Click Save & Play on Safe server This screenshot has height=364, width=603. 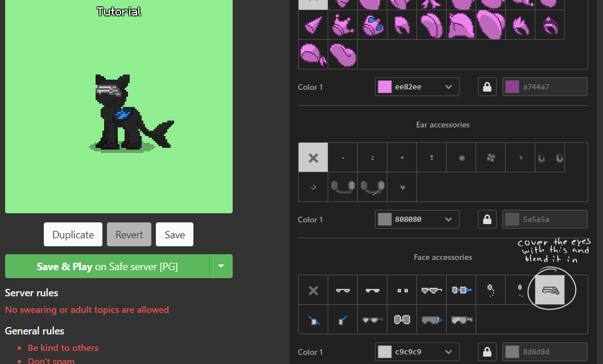pos(108,266)
